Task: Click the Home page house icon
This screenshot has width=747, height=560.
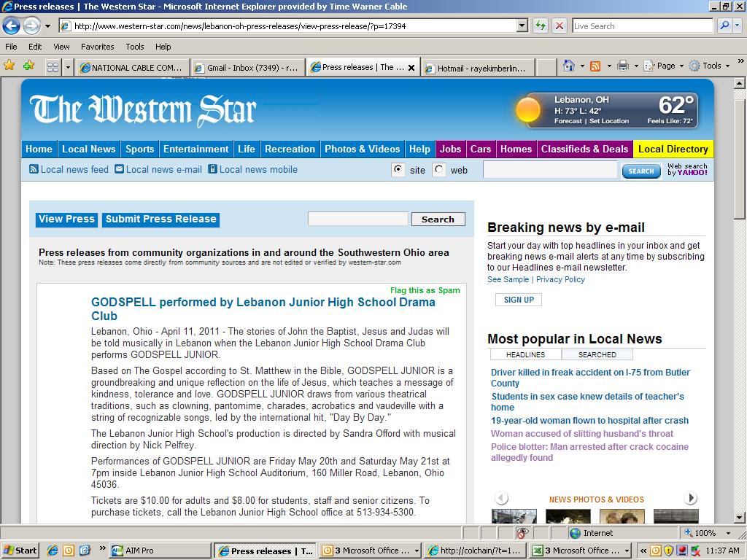Action: click(568, 66)
